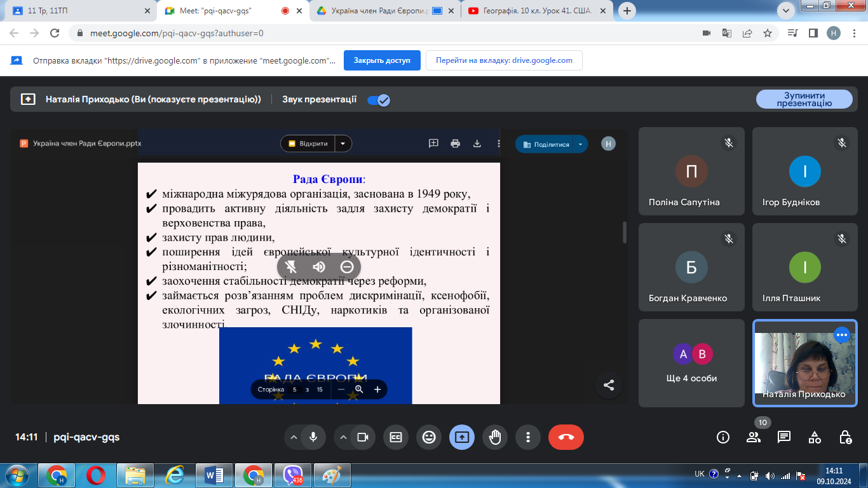Expand the dropdown next to Відкрити
Screen dimensions: 868x488
[x=343, y=144]
